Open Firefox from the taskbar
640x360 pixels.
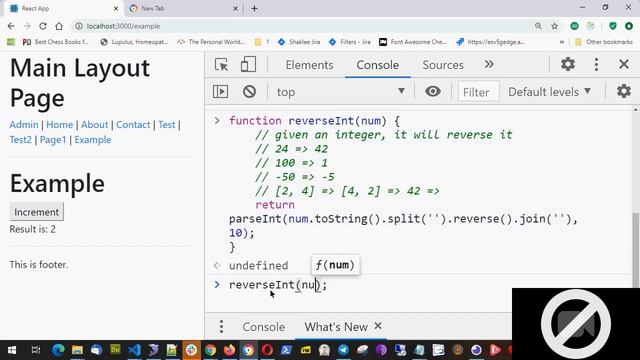click(229, 350)
